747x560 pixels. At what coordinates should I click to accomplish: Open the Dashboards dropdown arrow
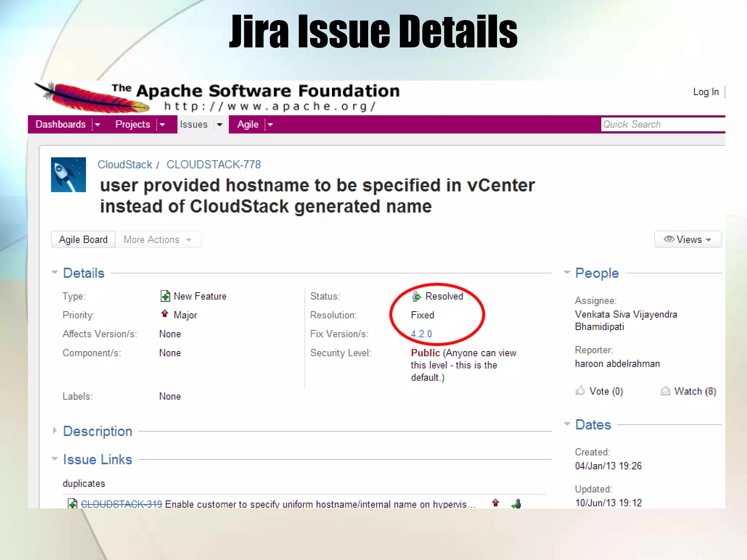pyautogui.click(x=97, y=125)
